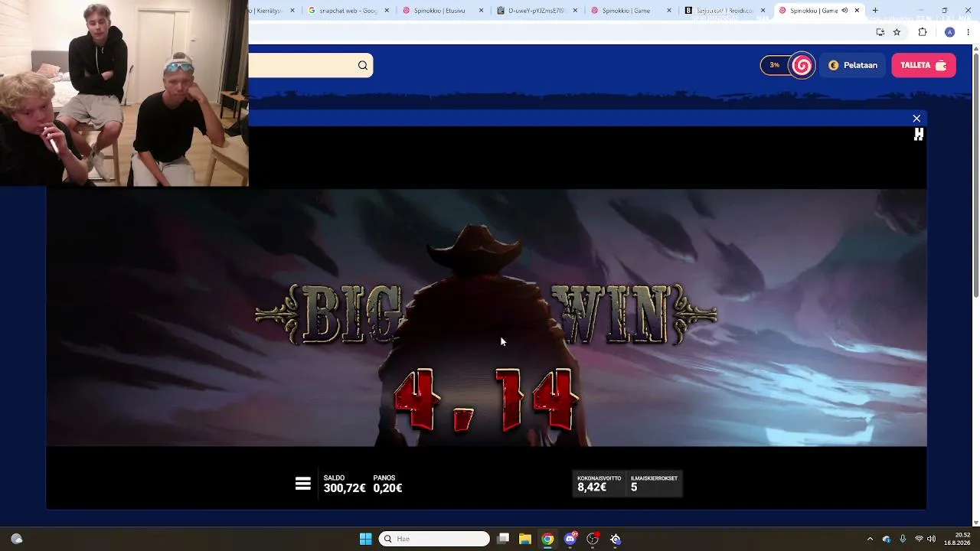Close the active Spinokkio Game tab
Viewport: 980px width, 551px height.
pyautogui.click(x=857, y=11)
